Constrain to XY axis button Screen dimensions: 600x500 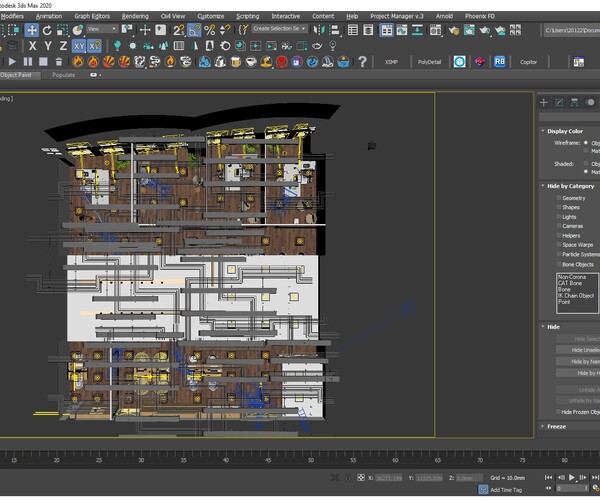[79, 46]
